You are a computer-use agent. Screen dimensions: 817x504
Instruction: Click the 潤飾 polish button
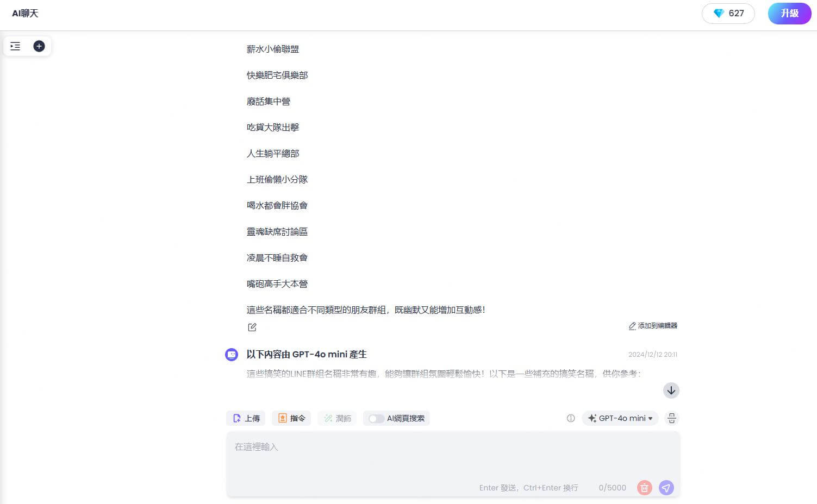point(337,418)
